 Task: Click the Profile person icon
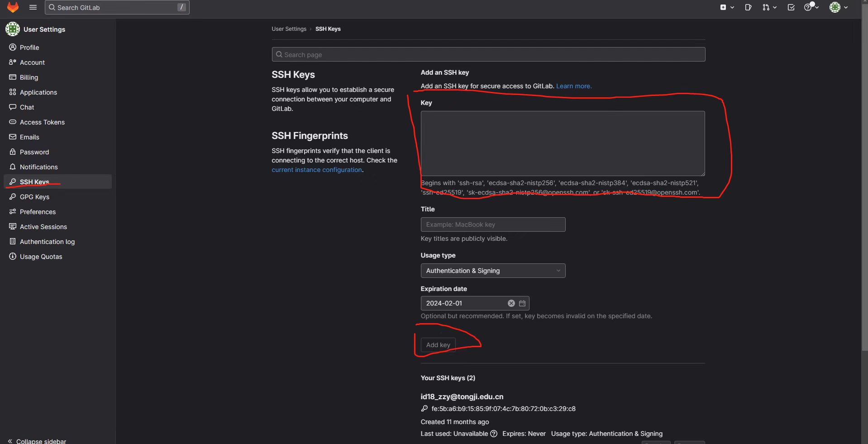[x=13, y=47]
